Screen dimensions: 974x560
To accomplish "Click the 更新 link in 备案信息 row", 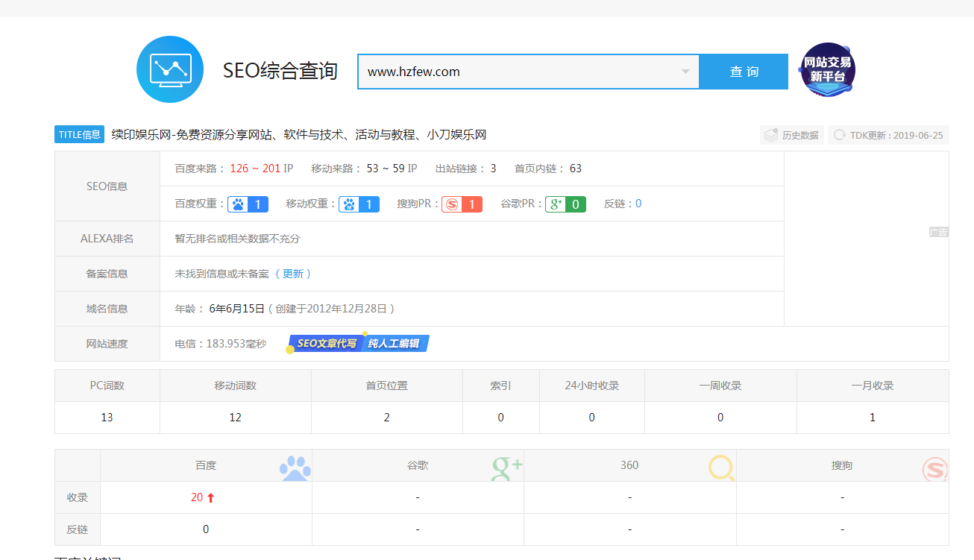I will click(x=293, y=274).
